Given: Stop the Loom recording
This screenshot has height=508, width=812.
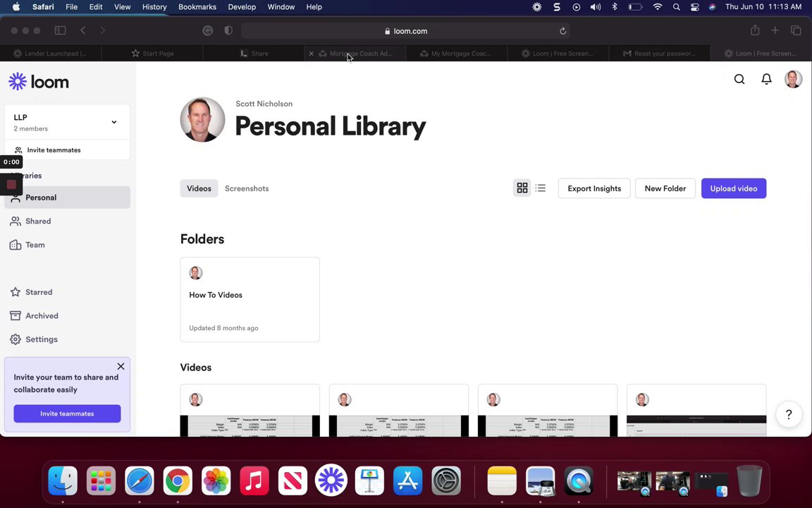Looking at the screenshot, I should (11, 185).
